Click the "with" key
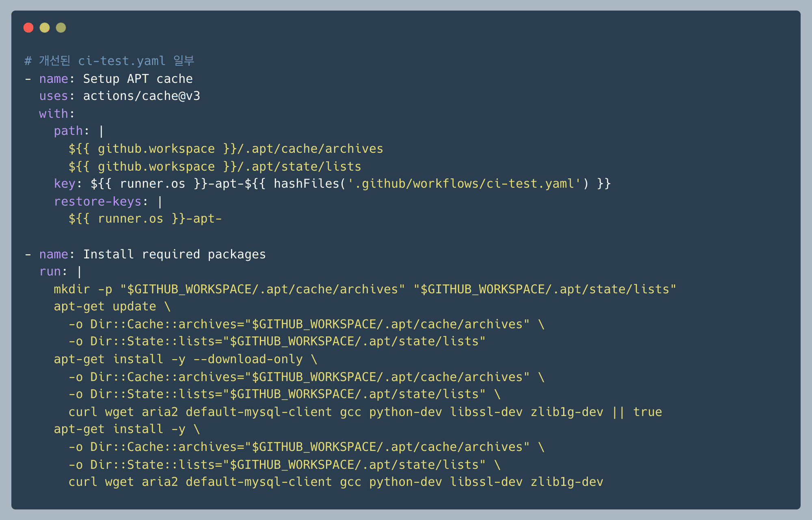Screen dimensions: 812x520 click(53, 114)
